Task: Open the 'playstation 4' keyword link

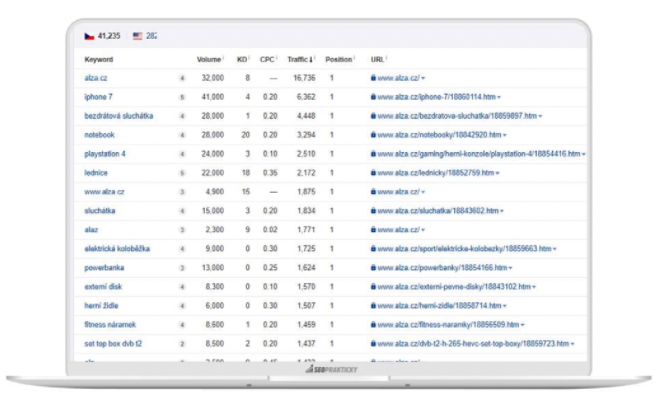Action: pyautogui.click(x=105, y=154)
